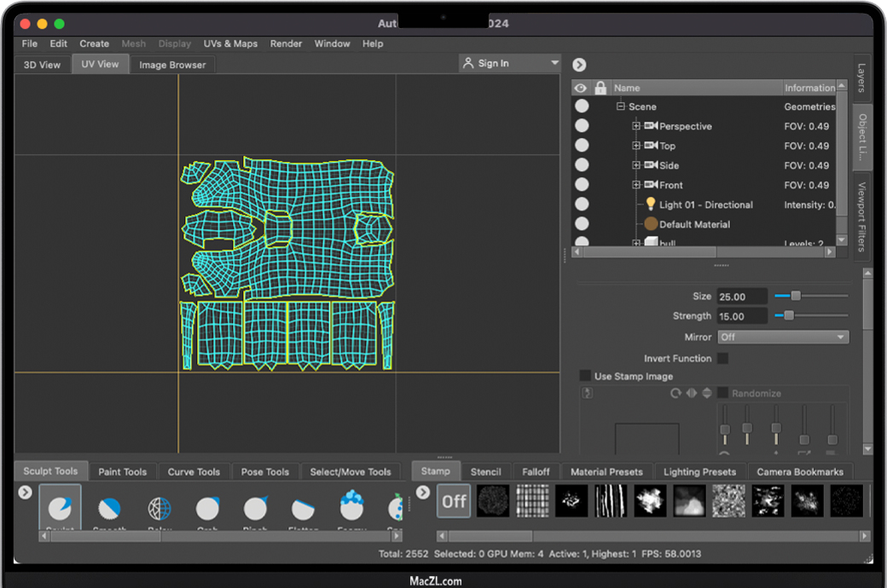Open the Mirror dropdown
887x588 pixels.
click(x=783, y=337)
